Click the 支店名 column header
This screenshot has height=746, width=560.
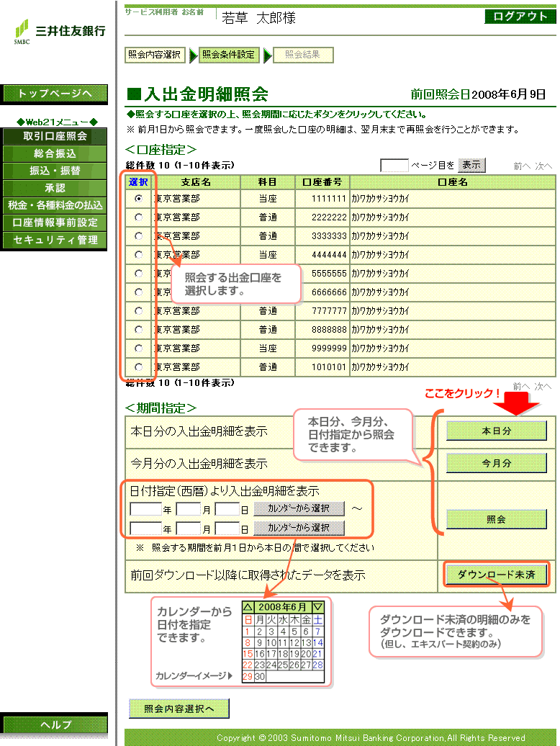tap(196, 182)
